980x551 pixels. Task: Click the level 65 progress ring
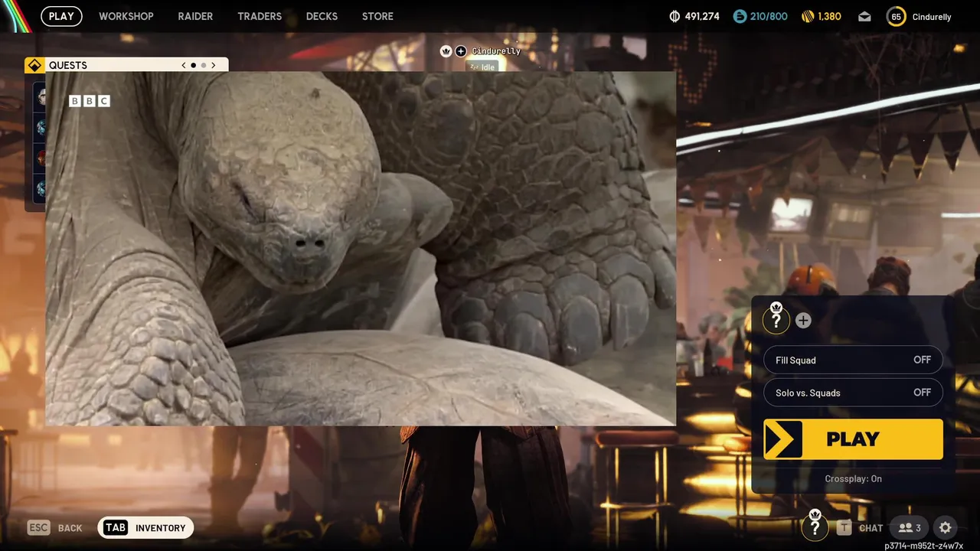[896, 16]
